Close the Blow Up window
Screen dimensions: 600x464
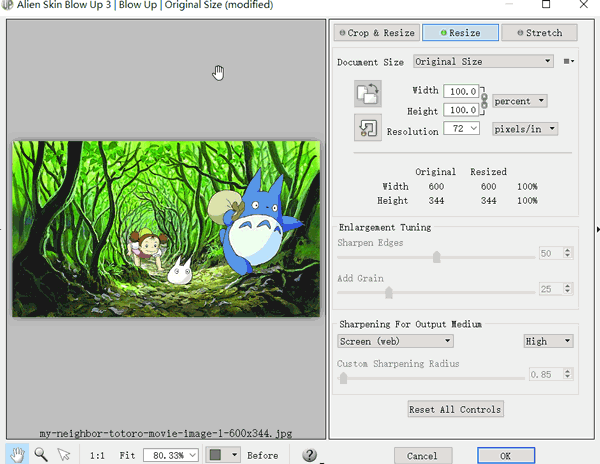coord(584,4)
